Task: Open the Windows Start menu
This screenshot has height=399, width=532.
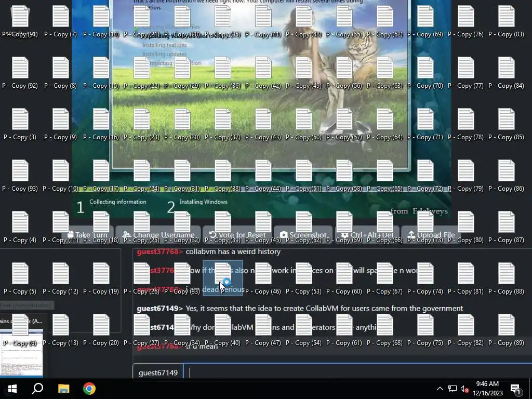Action: click(x=12, y=389)
